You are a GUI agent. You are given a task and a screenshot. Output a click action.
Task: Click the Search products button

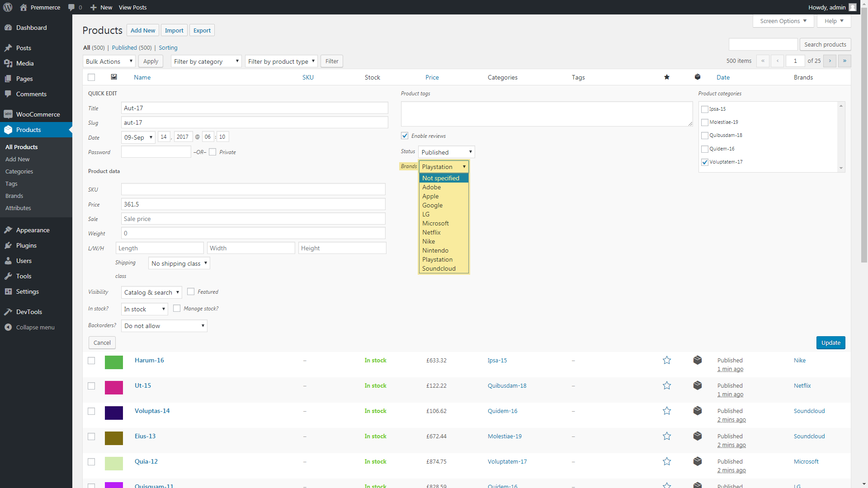click(x=825, y=44)
